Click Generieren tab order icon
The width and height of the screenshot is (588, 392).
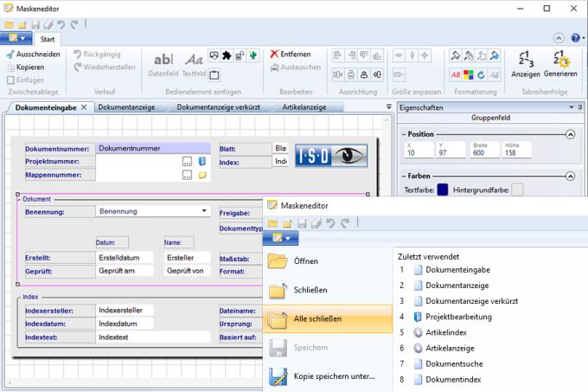click(560, 61)
